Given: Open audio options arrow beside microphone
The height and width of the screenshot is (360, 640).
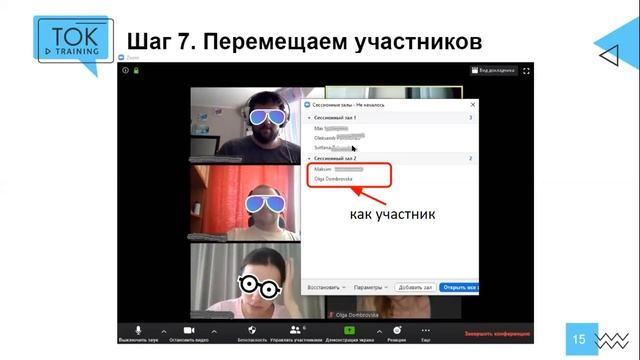Looking at the screenshot, I should pyautogui.click(x=164, y=332).
